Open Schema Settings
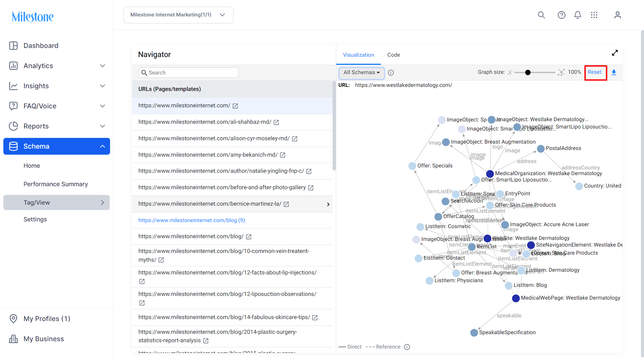The image size is (644, 362). (35, 219)
